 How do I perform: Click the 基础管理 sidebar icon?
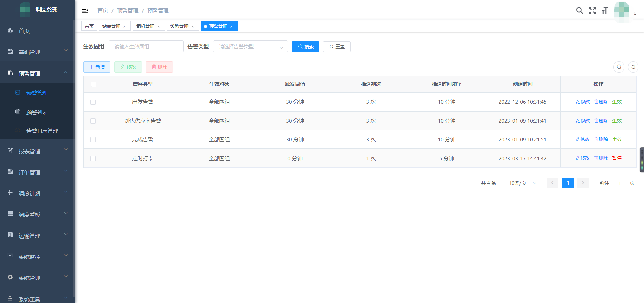10,52
